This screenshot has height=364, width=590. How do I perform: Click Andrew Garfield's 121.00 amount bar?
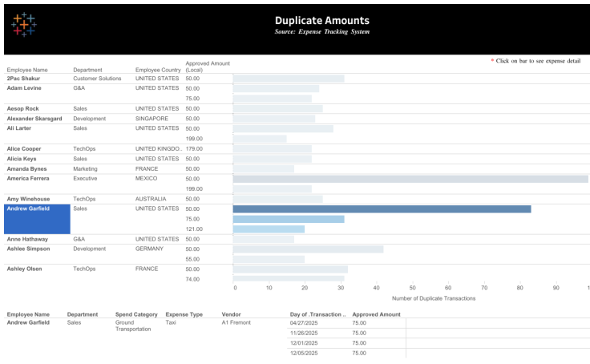(x=269, y=229)
